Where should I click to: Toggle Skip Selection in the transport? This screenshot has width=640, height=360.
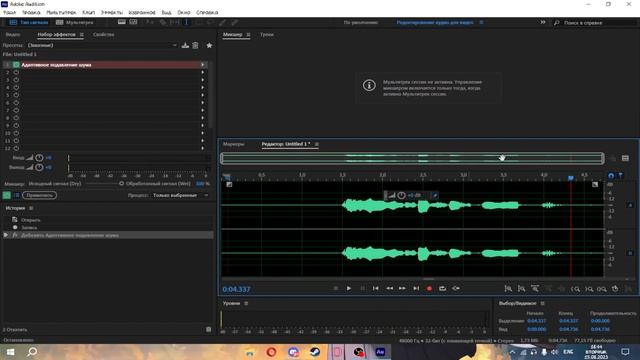(456, 289)
